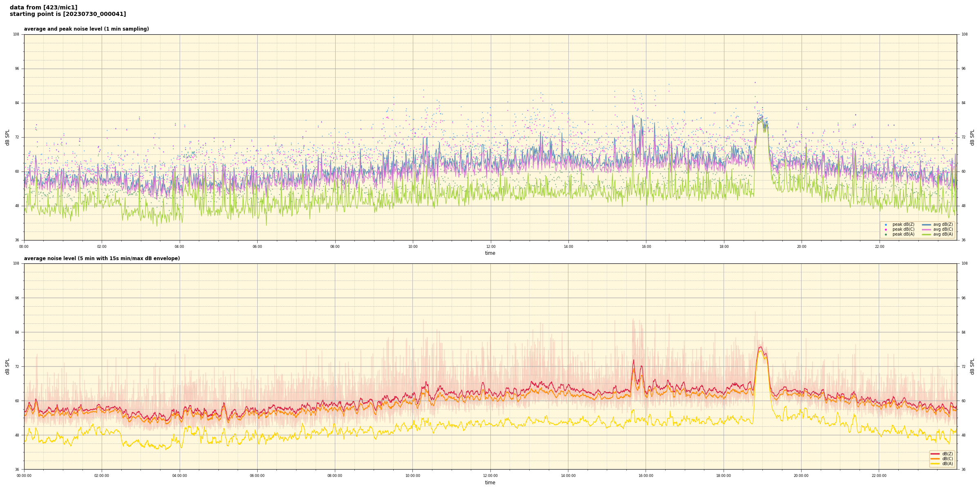Click the 'average and peak noise level' chart title

pyautogui.click(x=86, y=29)
